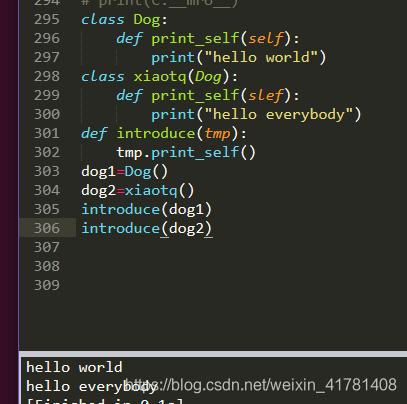
Task: Click "def print_self(slef):" on line 299
Action: pos(208,96)
